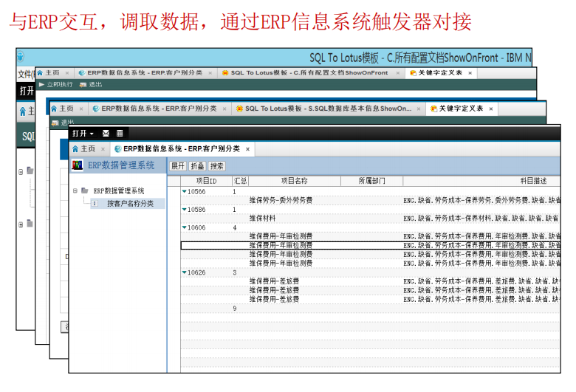Click the 搜索 button
This screenshot has height=392, width=576.
216,166
